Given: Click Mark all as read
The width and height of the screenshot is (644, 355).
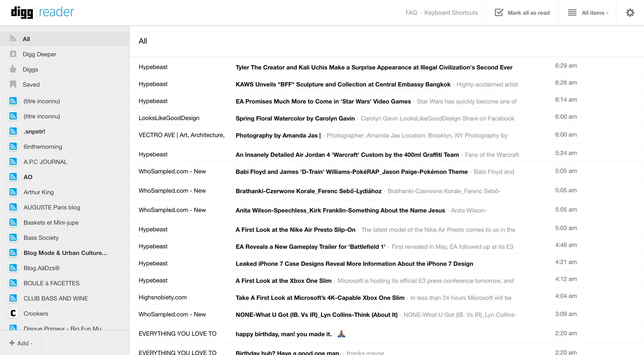Looking at the screenshot, I should point(529,12).
